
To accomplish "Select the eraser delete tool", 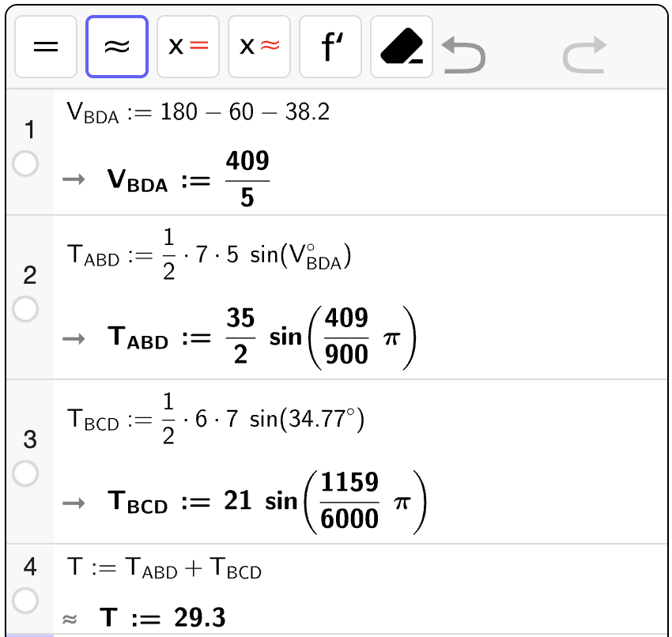I will point(402,47).
